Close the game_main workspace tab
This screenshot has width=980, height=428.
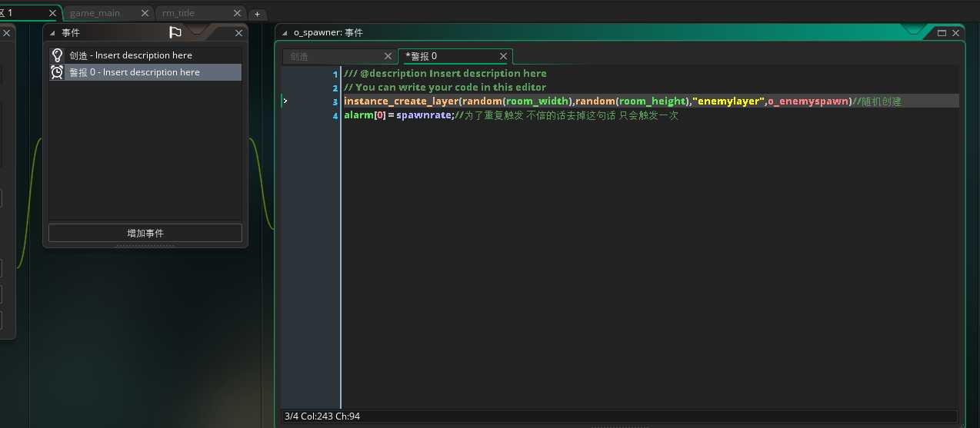(x=145, y=13)
